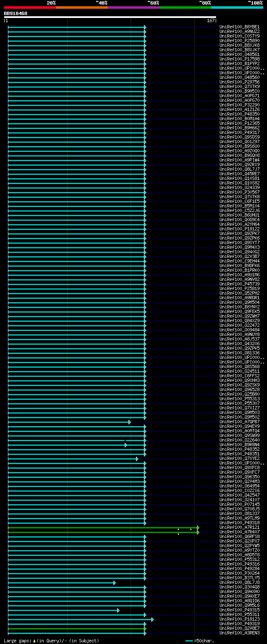Open hit label UniRef100_P45739
The image size is (267, 644).
[239, 284]
